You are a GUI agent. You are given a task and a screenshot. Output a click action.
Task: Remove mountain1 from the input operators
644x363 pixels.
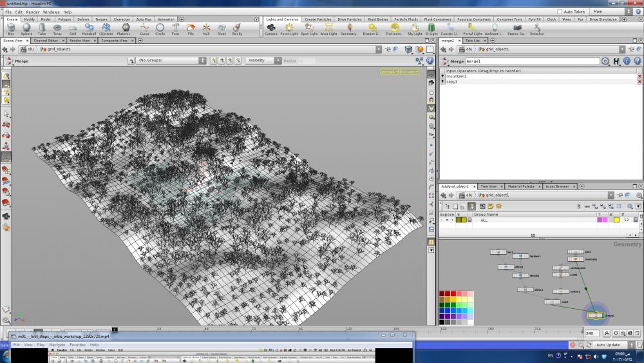coord(639,76)
